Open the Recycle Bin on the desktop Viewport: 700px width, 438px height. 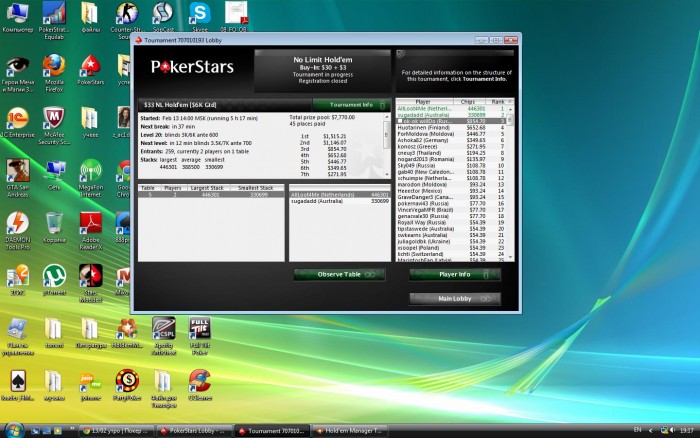pyautogui.click(x=54, y=227)
